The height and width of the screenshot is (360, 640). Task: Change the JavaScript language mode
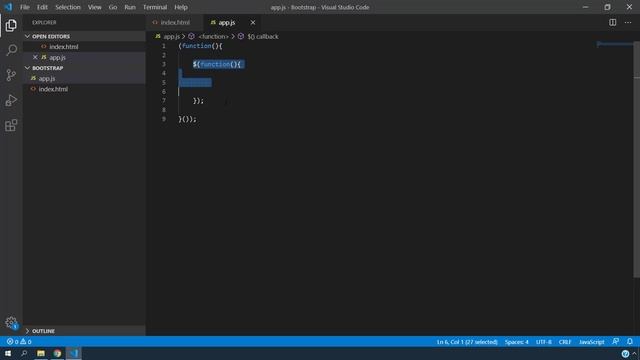tap(591, 342)
